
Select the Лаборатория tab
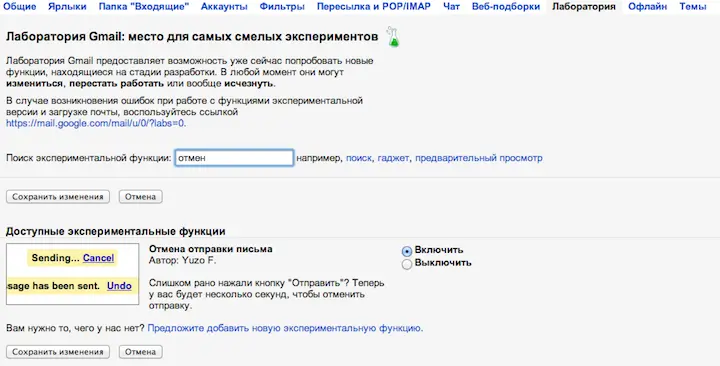[584, 6]
